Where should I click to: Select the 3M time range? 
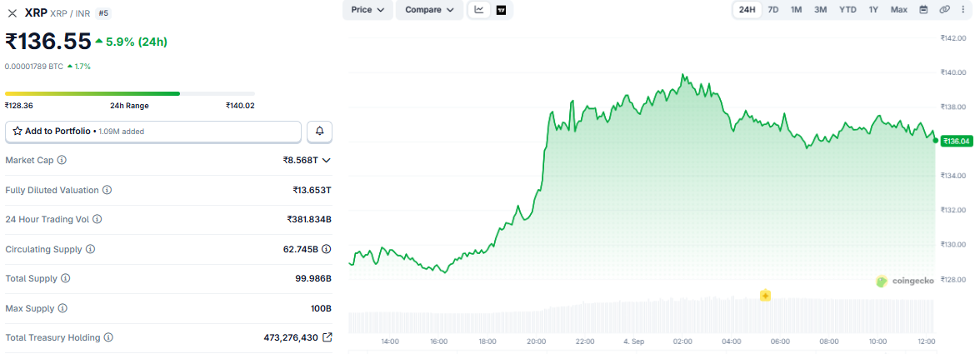821,9
